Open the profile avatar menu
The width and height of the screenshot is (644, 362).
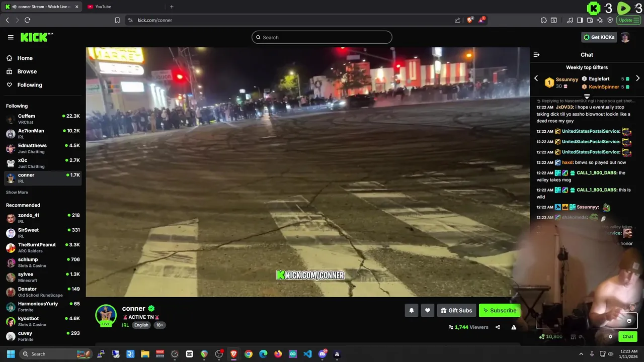point(625,37)
